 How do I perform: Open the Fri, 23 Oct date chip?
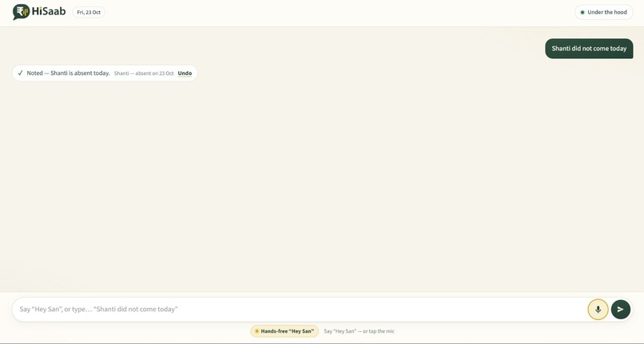click(89, 12)
